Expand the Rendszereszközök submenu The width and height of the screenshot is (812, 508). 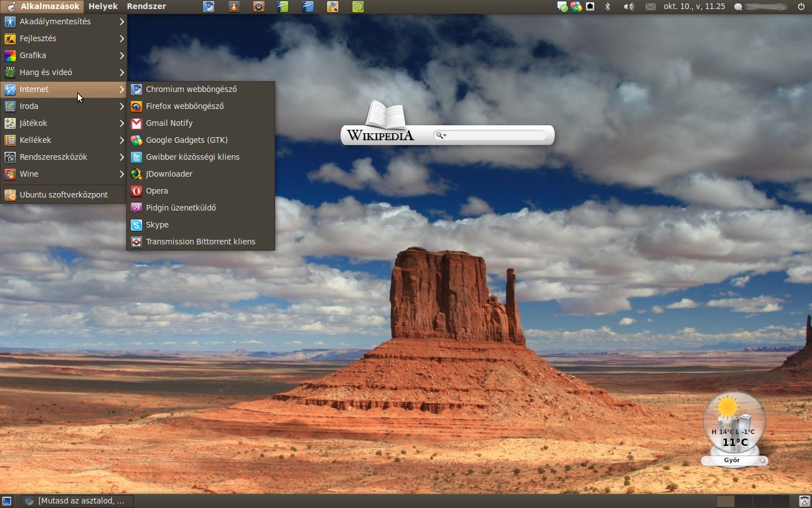point(64,157)
